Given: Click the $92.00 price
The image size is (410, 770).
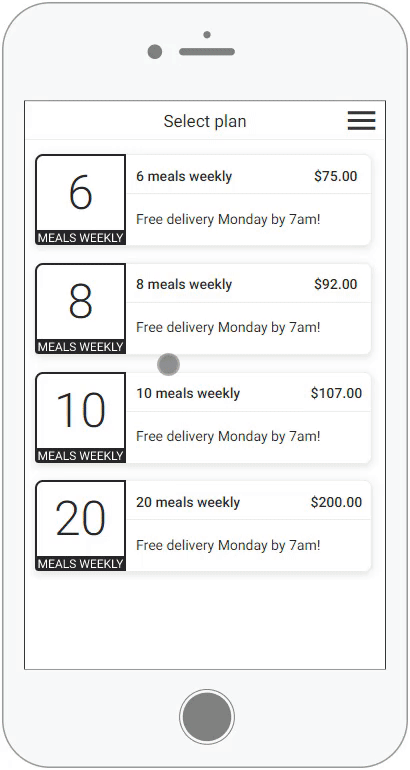Looking at the screenshot, I should click(336, 284).
